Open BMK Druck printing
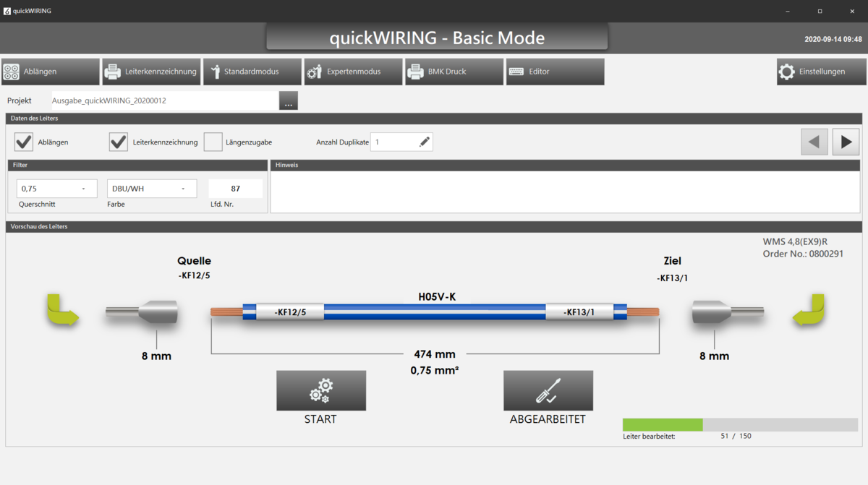 point(454,72)
